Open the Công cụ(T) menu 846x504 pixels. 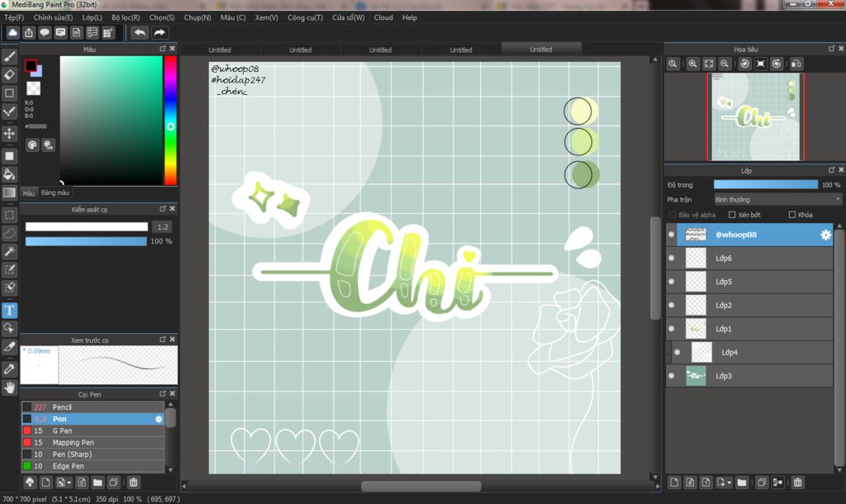tap(305, 18)
